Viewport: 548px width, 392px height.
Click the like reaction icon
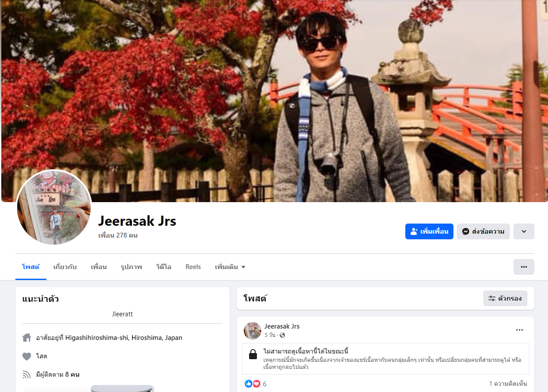(x=249, y=384)
